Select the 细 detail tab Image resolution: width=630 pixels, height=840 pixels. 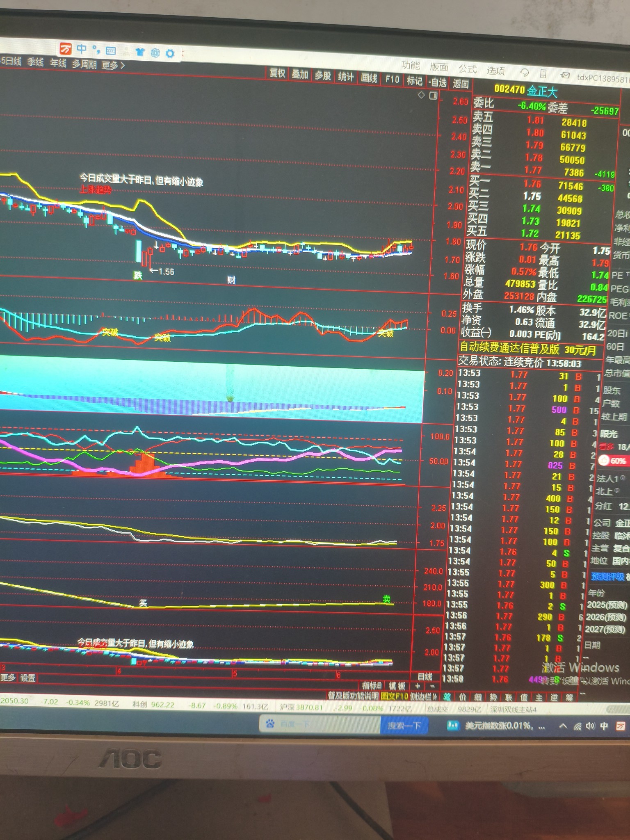(478, 697)
